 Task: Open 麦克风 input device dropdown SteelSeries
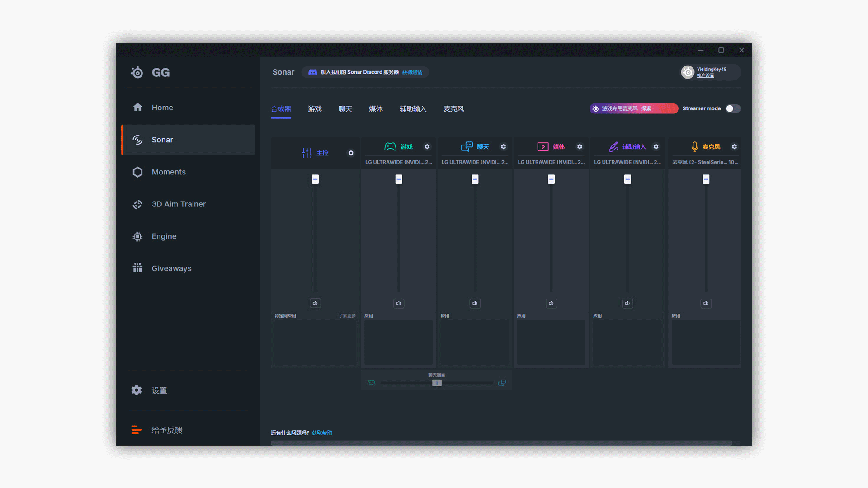coord(705,162)
